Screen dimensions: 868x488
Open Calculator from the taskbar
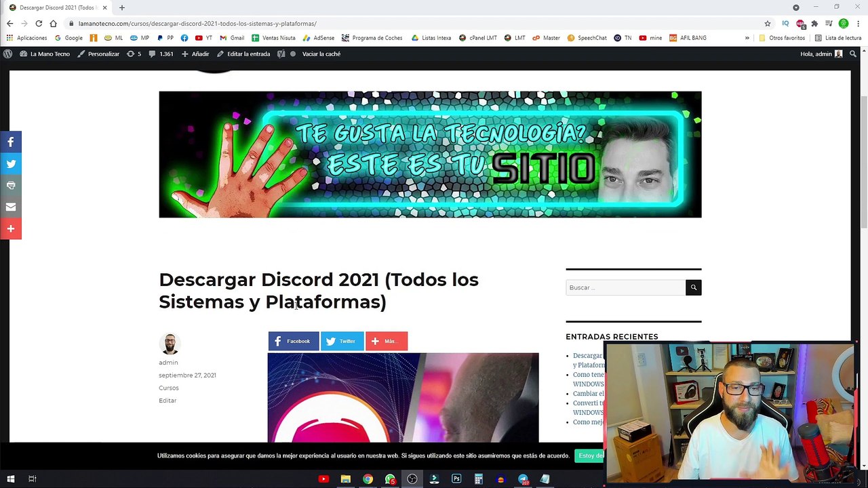click(x=479, y=479)
